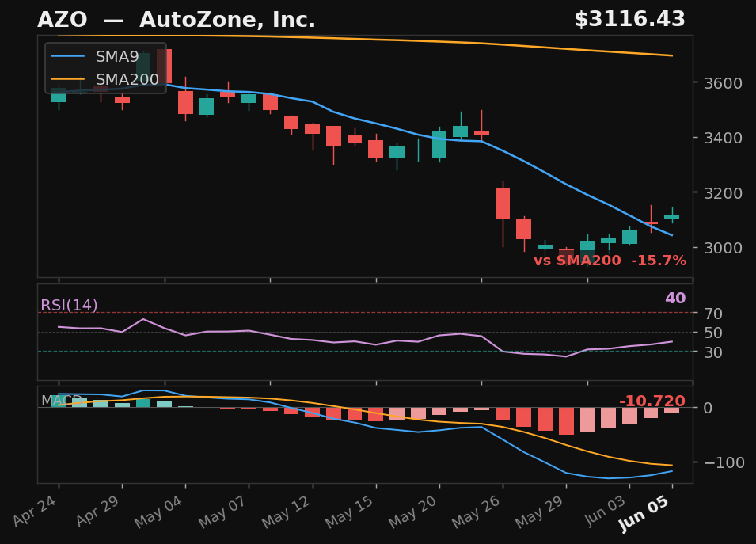The width and height of the screenshot is (756, 544).
Task: Click the RSI(14) panel label
Action: [x=69, y=306]
